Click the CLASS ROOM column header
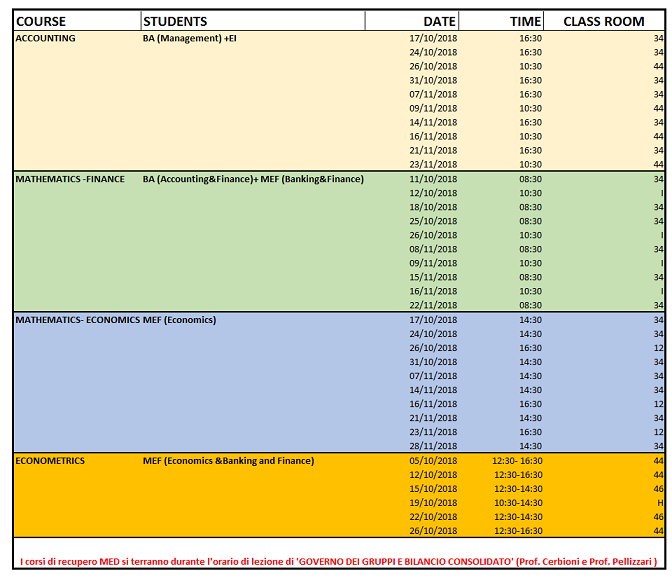 pos(604,21)
